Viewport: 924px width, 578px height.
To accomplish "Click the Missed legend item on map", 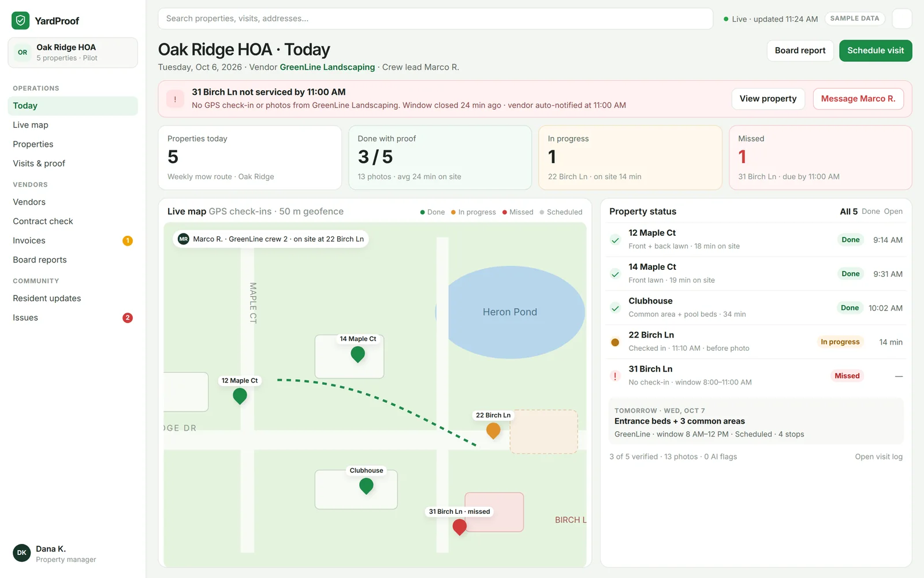I will 518,212.
